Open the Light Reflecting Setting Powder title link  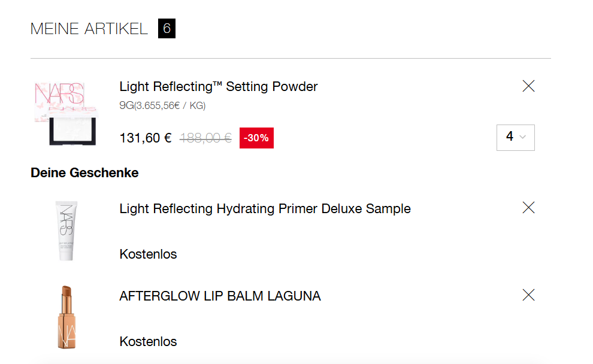[219, 87]
